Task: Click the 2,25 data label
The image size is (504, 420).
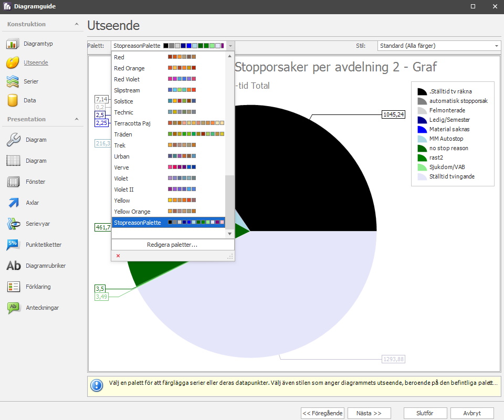Action: tap(101, 123)
